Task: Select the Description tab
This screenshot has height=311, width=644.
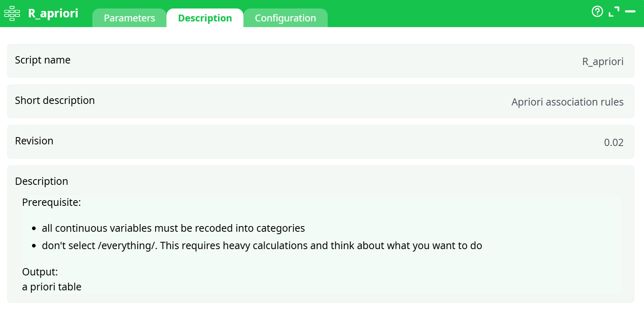Action: pos(205,18)
